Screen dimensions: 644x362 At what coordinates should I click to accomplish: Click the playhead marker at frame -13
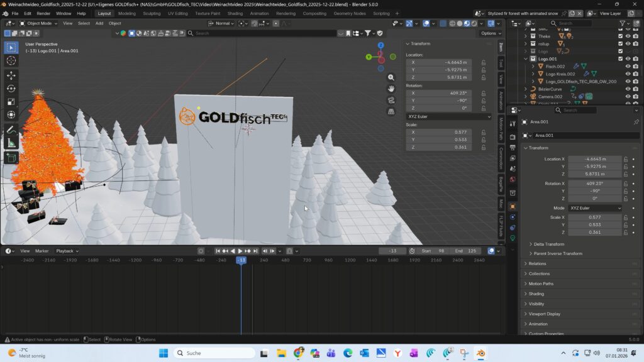pos(241,260)
